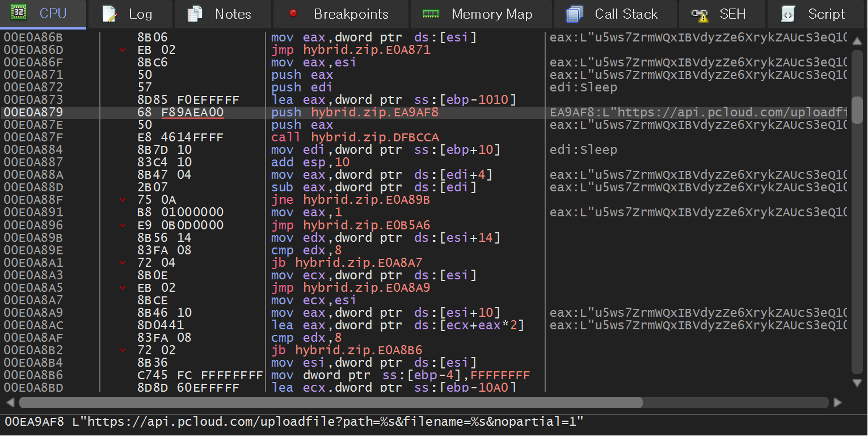The width and height of the screenshot is (868, 436).
Task: Switch to the SEH tab
Action: 722,14
